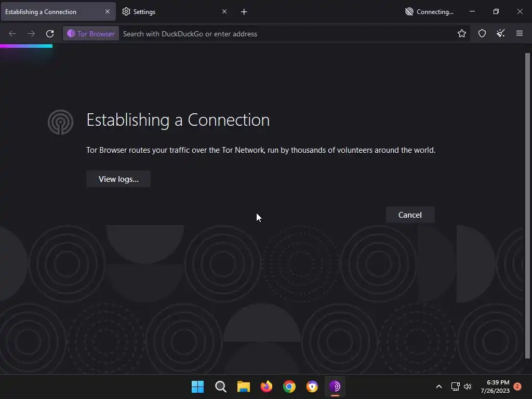The height and width of the screenshot is (399, 532).
Task: Launch Firefox from the taskbar
Action: (267, 387)
